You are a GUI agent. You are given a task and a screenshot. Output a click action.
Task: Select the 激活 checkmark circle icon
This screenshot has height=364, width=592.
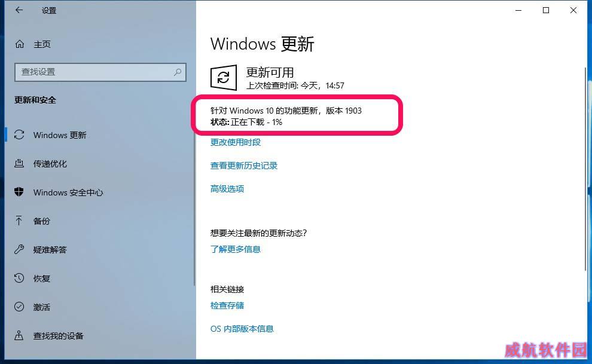(19, 307)
